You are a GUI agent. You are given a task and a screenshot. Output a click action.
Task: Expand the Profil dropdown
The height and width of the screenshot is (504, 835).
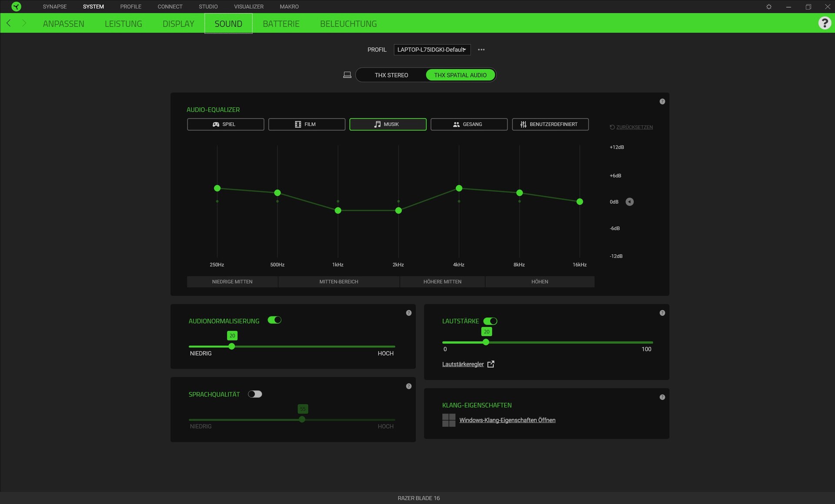pos(431,50)
